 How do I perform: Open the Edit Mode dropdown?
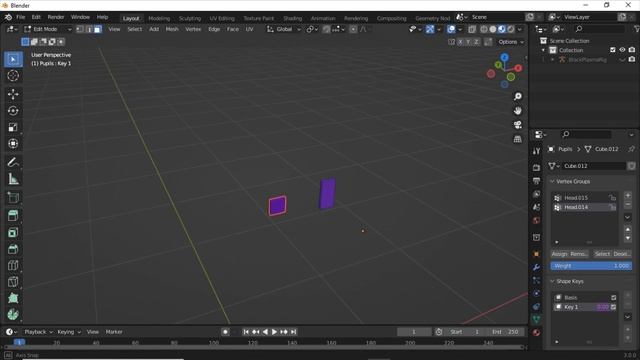tap(47, 29)
